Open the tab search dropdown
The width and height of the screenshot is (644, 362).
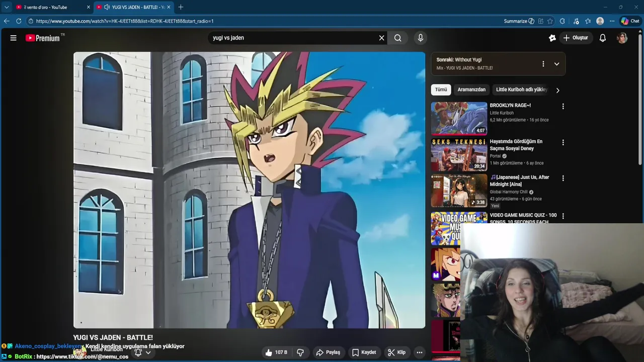[x=7, y=7]
